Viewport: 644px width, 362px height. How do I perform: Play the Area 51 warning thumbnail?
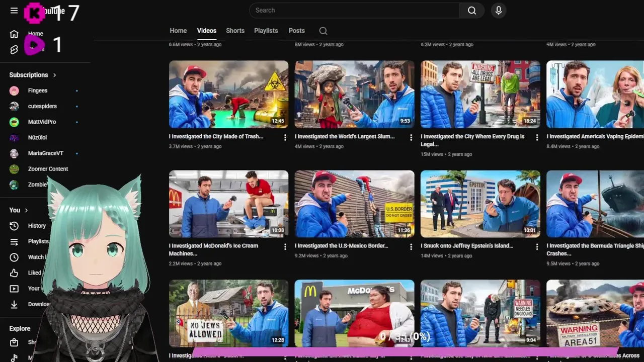595,313
